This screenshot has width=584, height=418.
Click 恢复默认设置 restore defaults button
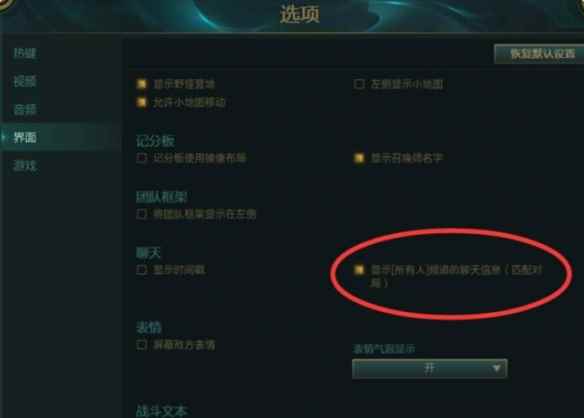pyautogui.click(x=542, y=54)
